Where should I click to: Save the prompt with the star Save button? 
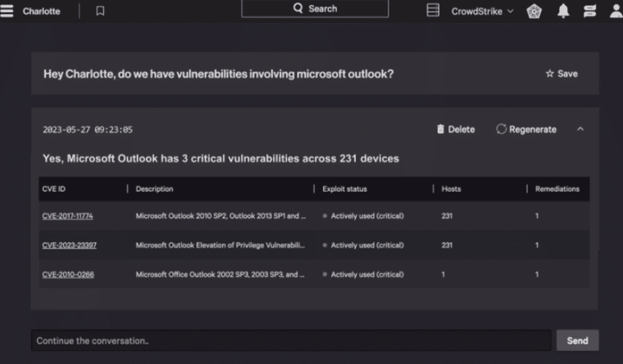[562, 74]
